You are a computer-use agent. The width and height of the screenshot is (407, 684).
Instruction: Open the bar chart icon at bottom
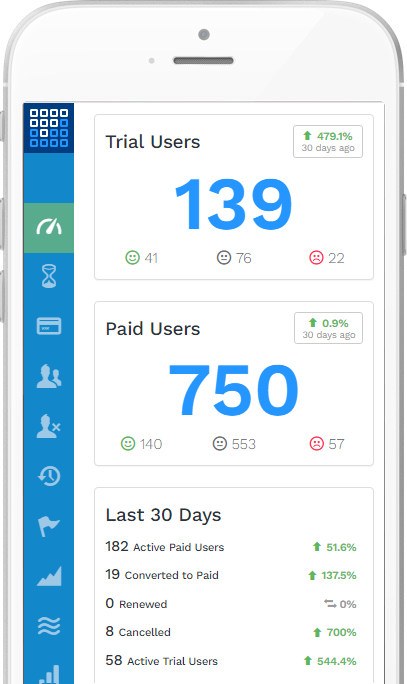(49, 674)
